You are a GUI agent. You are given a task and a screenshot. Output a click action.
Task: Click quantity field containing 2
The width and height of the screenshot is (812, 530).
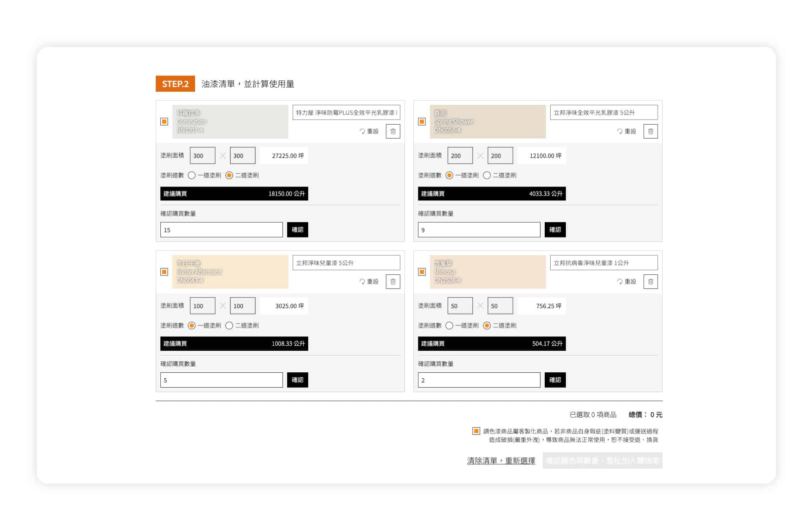(479, 380)
